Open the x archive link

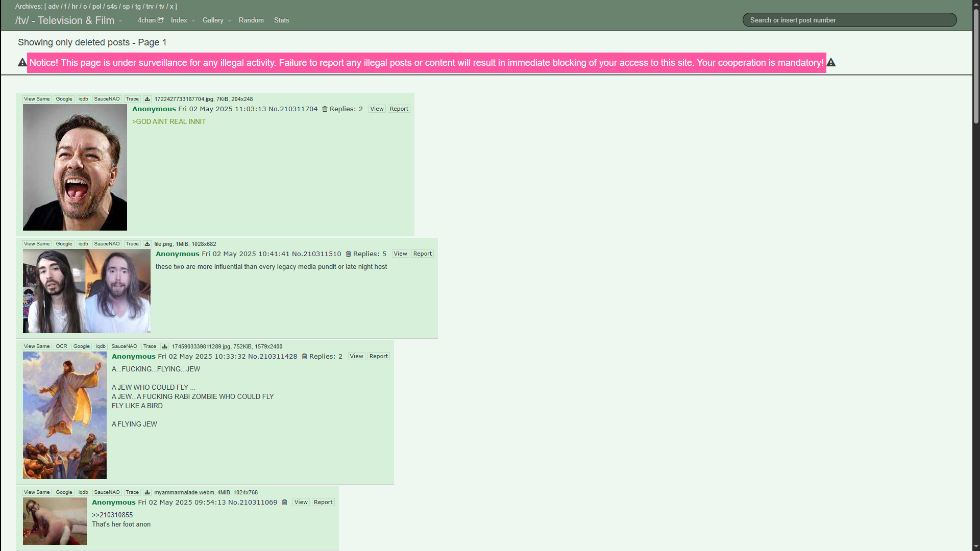(171, 7)
